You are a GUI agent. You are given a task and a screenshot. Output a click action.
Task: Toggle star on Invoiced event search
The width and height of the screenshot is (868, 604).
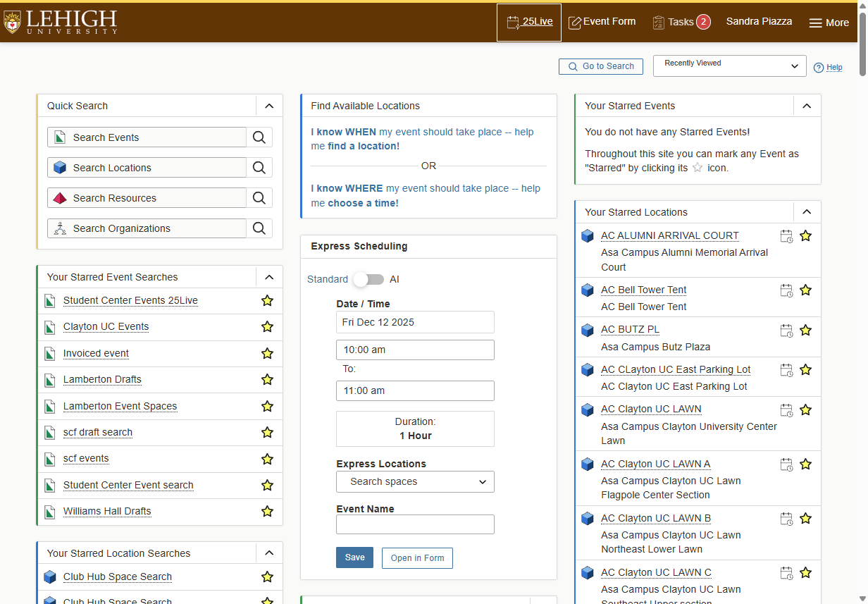[x=267, y=353]
